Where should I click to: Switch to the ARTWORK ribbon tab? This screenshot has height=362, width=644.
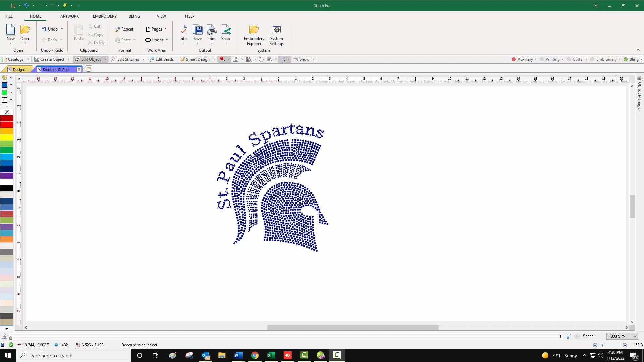[x=69, y=16]
